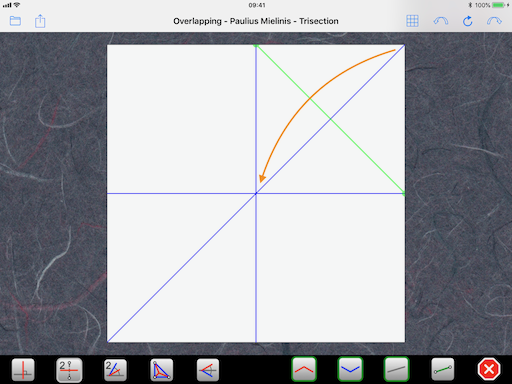The width and height of the screenshot is (512, 384).
Task: Select the perpendicular line tool
Action: pos(23,369)
